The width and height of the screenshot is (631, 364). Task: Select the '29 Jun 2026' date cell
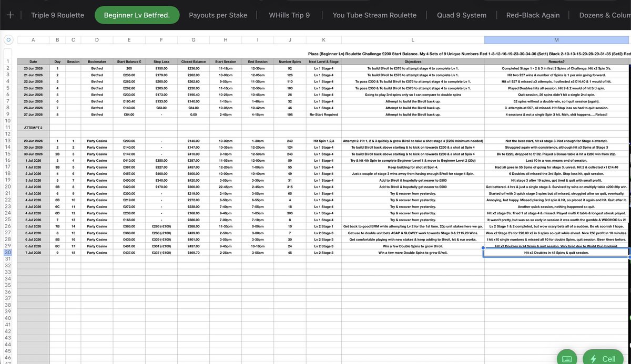point(33,141)
